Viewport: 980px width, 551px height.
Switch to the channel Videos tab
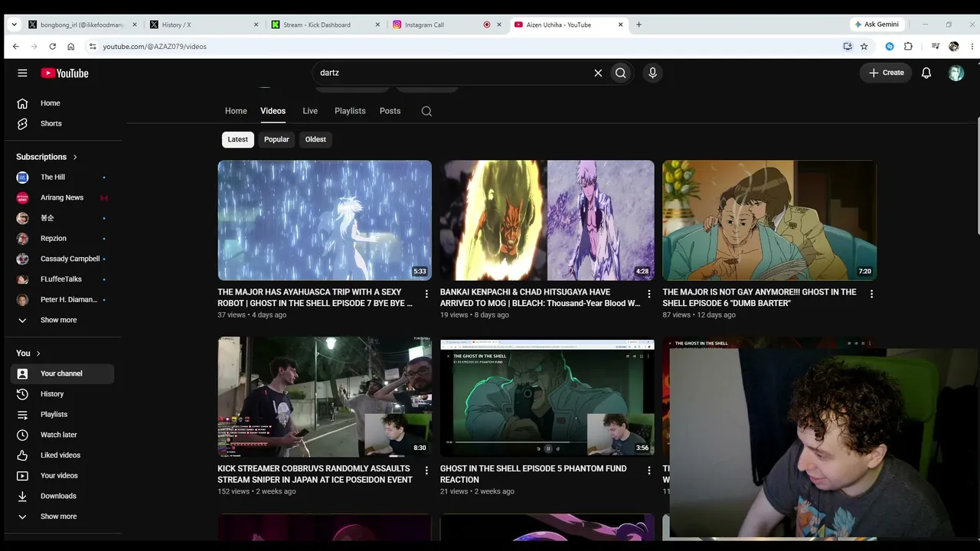point(273,111)
